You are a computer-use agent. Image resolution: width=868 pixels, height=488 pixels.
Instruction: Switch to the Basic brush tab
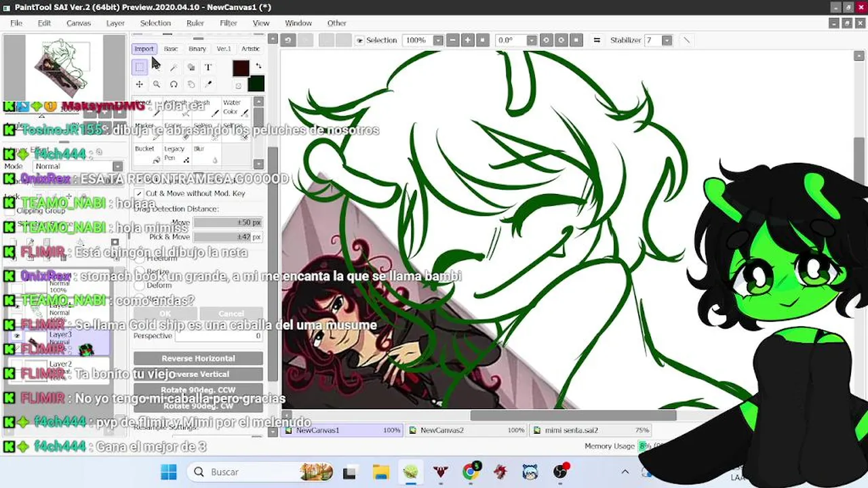(x=171, y=49)
